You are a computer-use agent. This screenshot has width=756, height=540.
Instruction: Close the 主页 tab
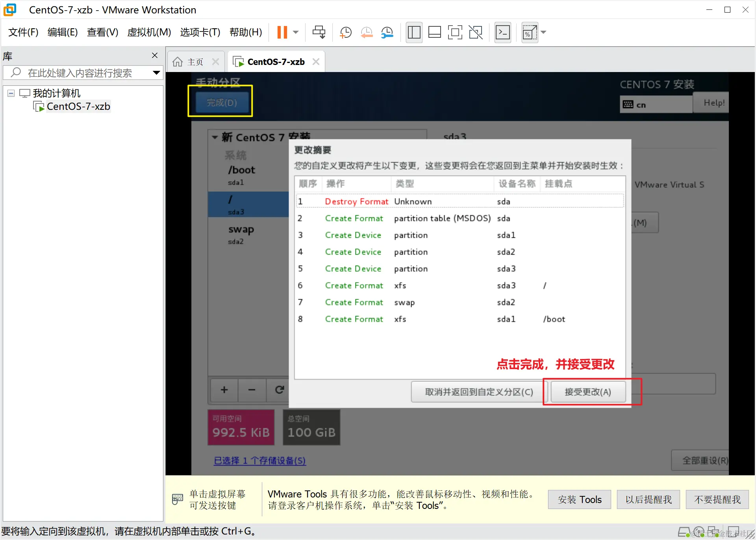click(215, 62)
